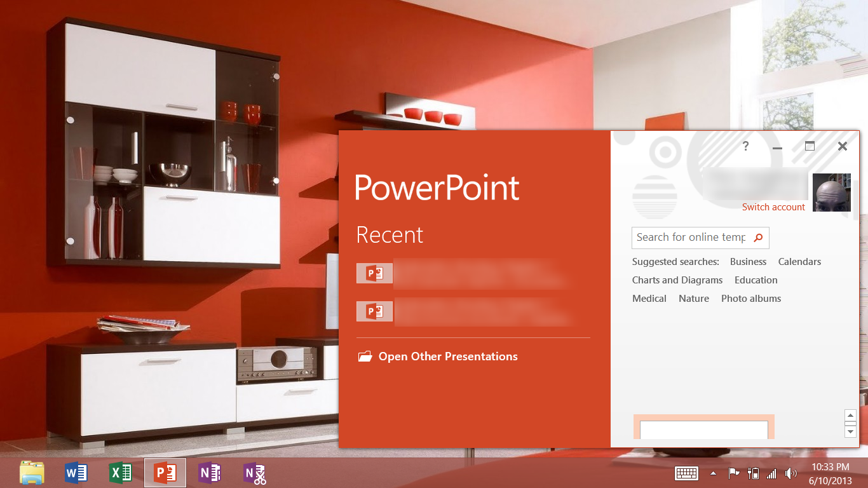Select Nature suggested search
The width and height of the screenshot is (868, 488).
tap(694, 299)
